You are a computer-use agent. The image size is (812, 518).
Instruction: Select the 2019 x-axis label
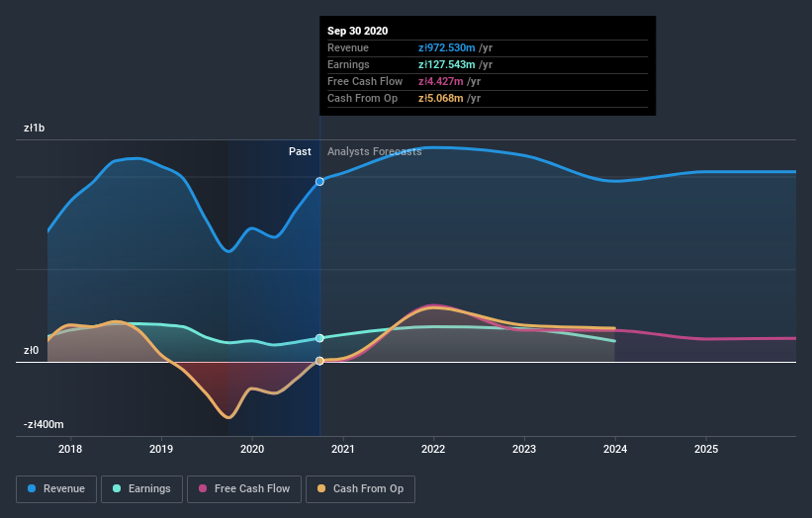[x=161, y=449]
